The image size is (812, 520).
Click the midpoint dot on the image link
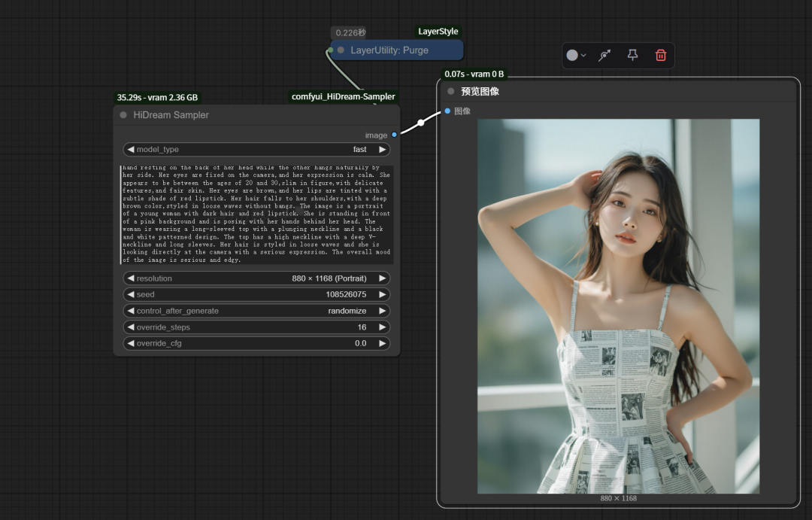click(x=421, y=122)
